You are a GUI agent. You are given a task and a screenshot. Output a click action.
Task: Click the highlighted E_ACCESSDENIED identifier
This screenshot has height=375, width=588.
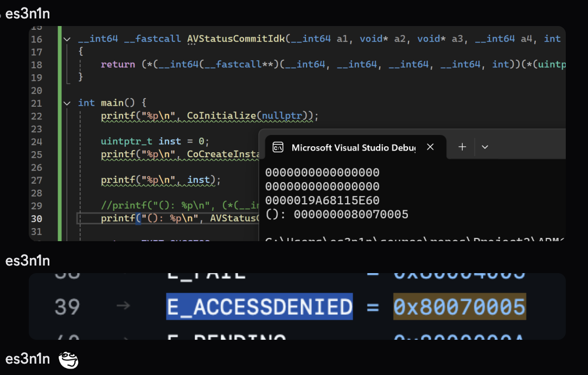(x=259, y=306)
